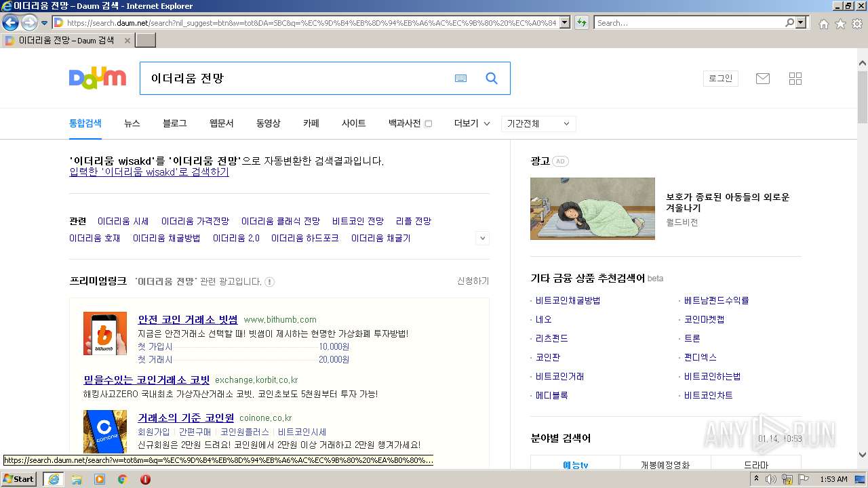The image size is (868, 488).
Task: Open the Favorites star icon
Action: point(840,24)
